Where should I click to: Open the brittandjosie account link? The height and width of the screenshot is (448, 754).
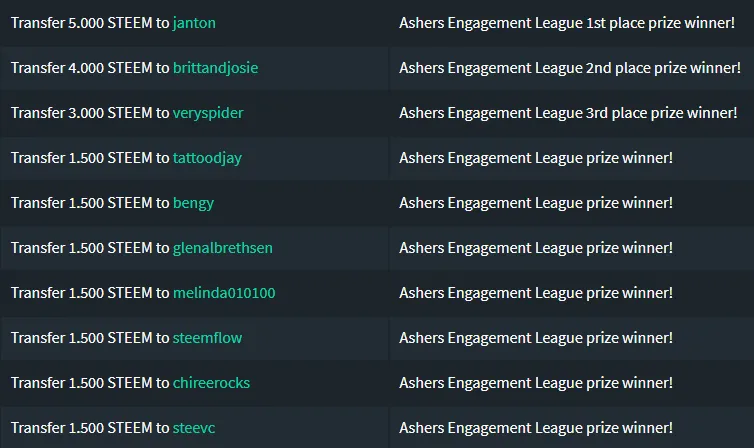(215, 68)
